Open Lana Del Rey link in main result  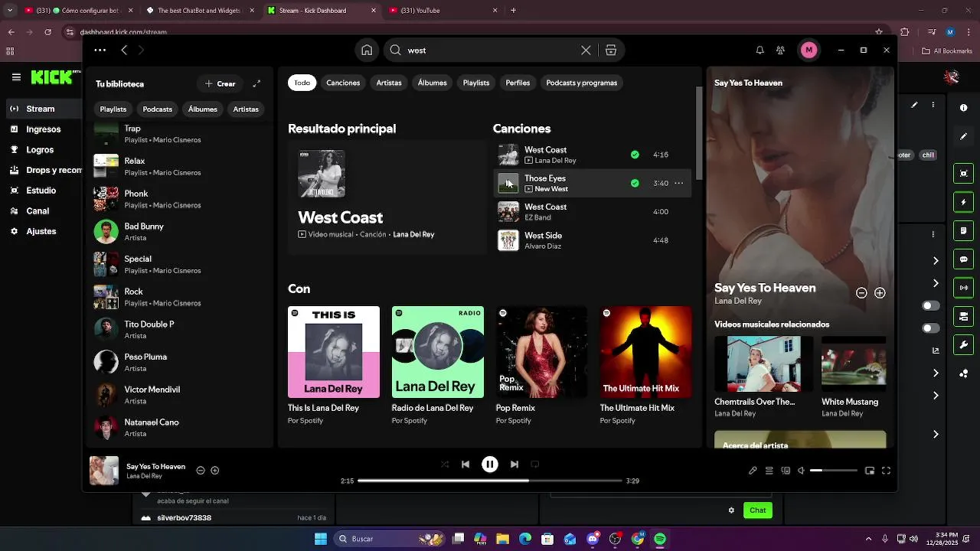click(413, 234)
